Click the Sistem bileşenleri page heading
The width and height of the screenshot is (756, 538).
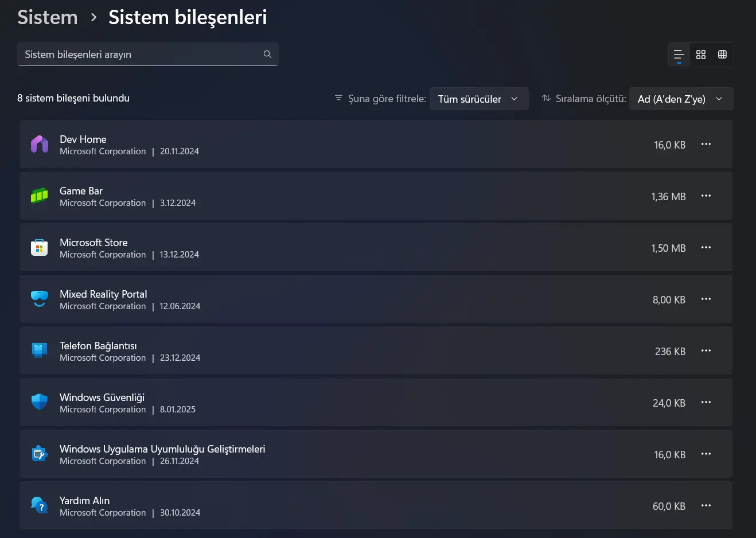188,17
